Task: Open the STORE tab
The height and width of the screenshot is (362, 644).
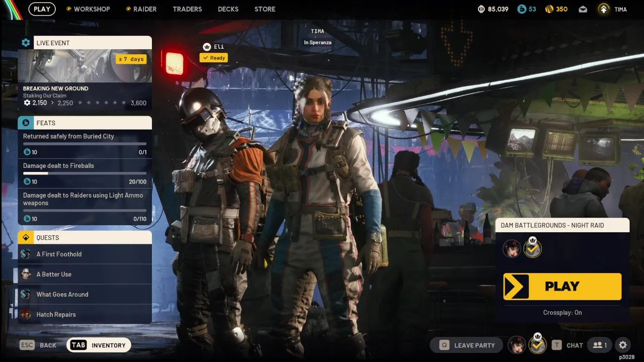Action: click(265, 9)
